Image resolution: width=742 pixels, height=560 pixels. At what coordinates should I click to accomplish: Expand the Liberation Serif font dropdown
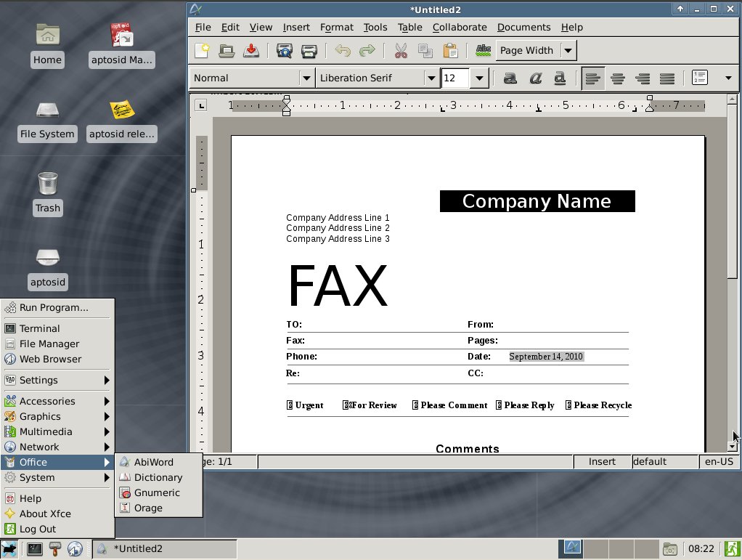click(431, 78)
